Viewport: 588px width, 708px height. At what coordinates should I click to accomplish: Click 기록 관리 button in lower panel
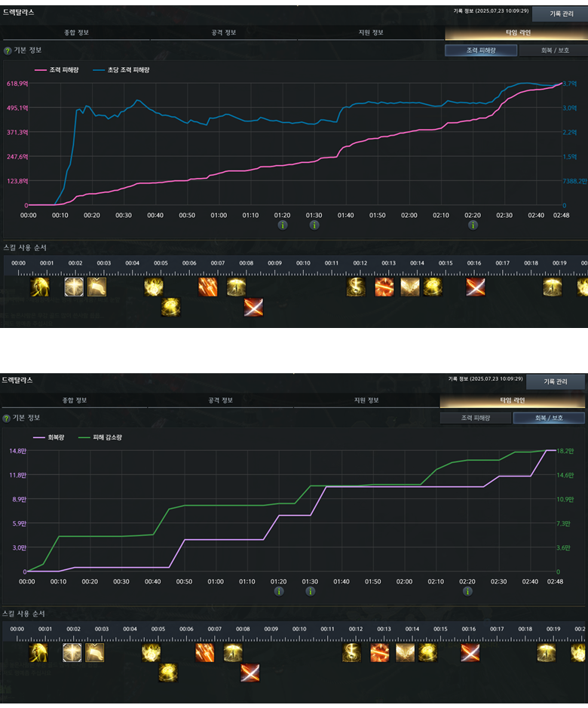coord(556,382)
